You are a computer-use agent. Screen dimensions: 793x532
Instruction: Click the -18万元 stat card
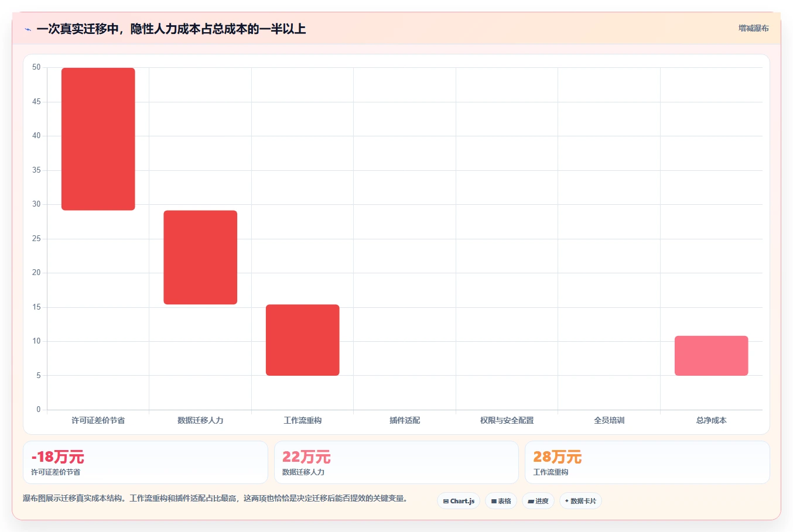(x=145, y=462)
